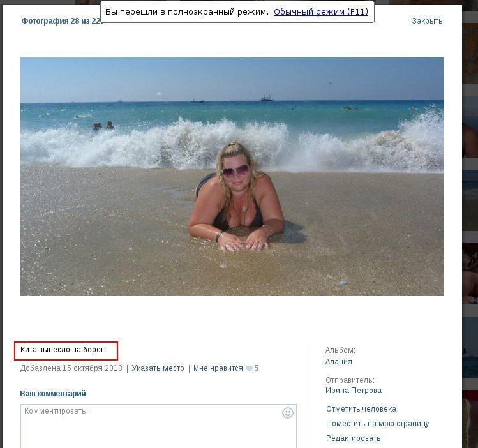Screen dimensions: 478x448
Task: Click Редактировать to edit photo
Action: (353, 438)
